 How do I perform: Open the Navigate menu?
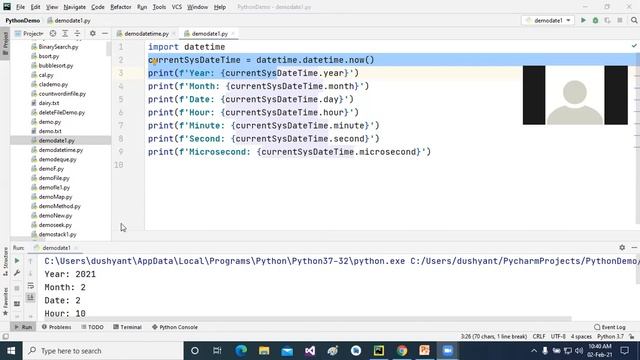tap(75, 7)
